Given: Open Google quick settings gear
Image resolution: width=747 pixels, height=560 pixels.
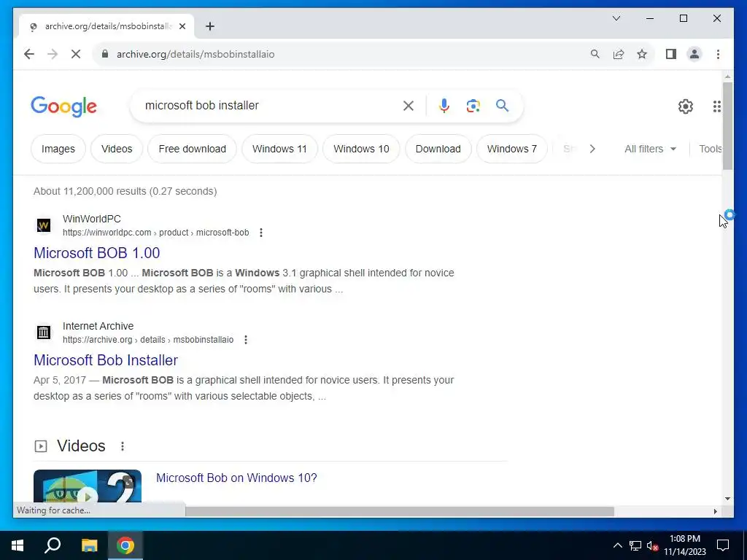Looking at the screenshot, I should pos(686,106).
